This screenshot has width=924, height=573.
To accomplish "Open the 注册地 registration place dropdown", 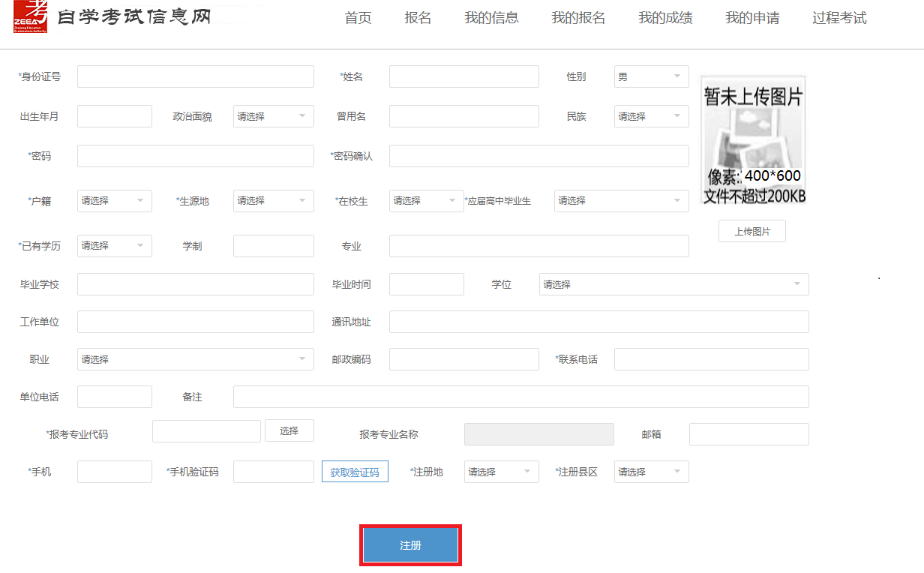I will 499,471.
